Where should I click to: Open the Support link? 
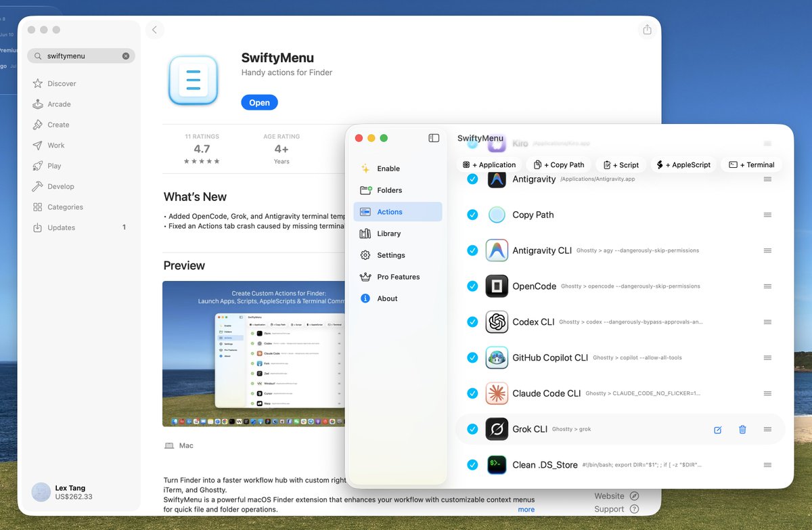[616, 509]
